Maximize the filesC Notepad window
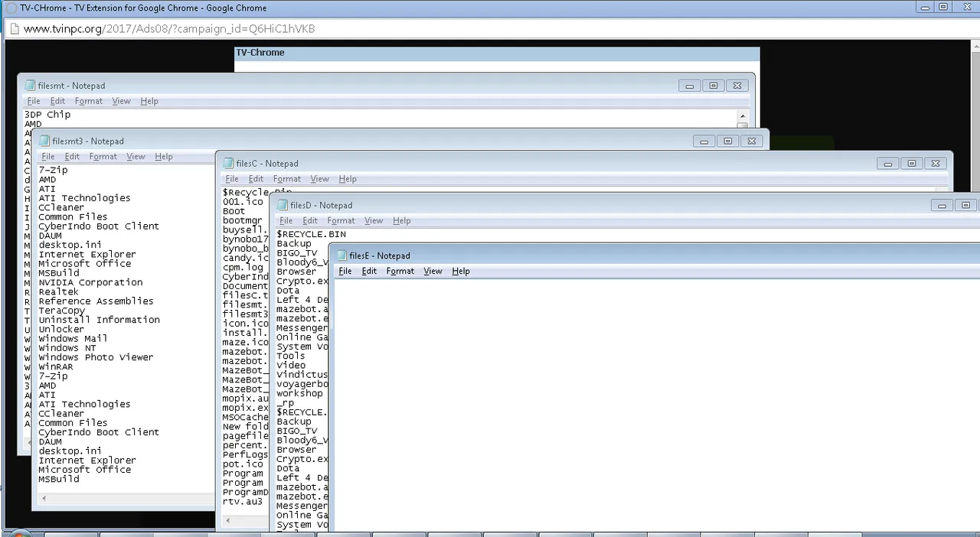The image size is (980, 537). (912, 163)
